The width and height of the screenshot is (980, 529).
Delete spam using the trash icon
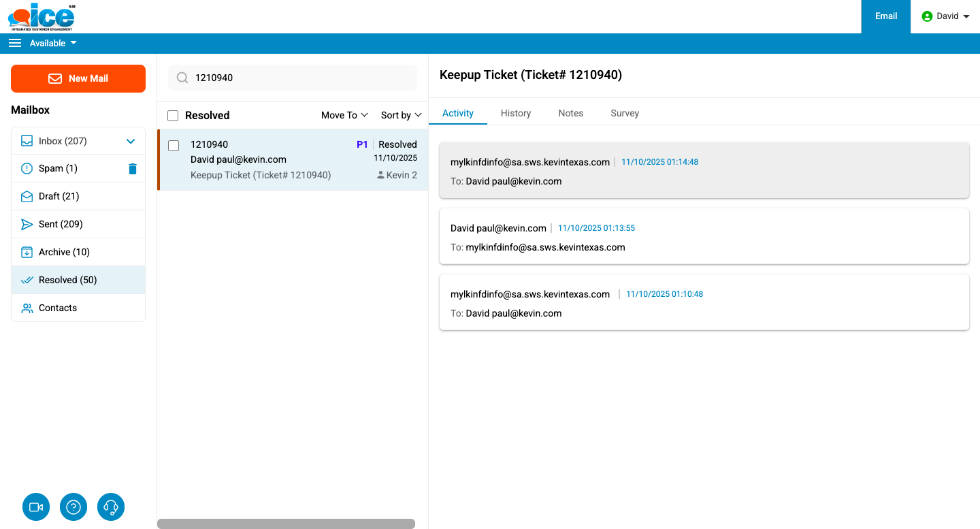point(133,169)
